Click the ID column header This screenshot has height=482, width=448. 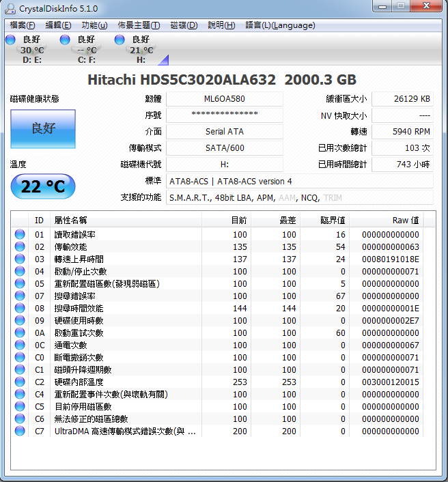(x=39, y=220)
